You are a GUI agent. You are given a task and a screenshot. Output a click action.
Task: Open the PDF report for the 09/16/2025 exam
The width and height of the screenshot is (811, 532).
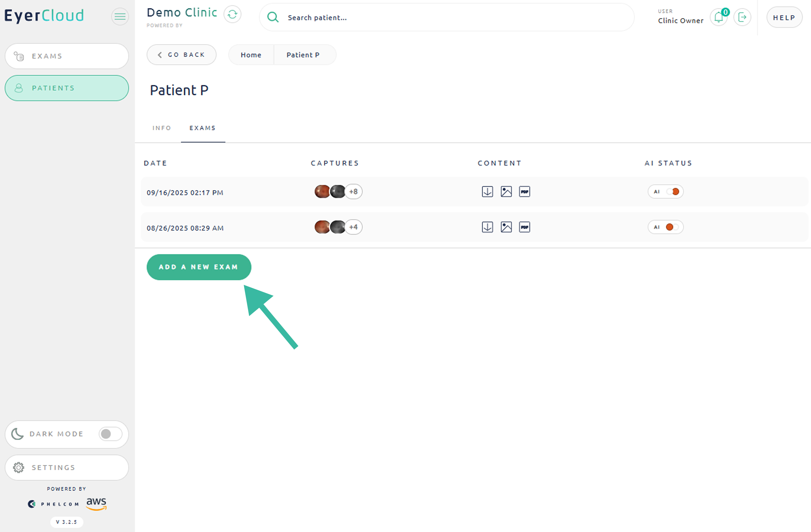coord(524,192)
